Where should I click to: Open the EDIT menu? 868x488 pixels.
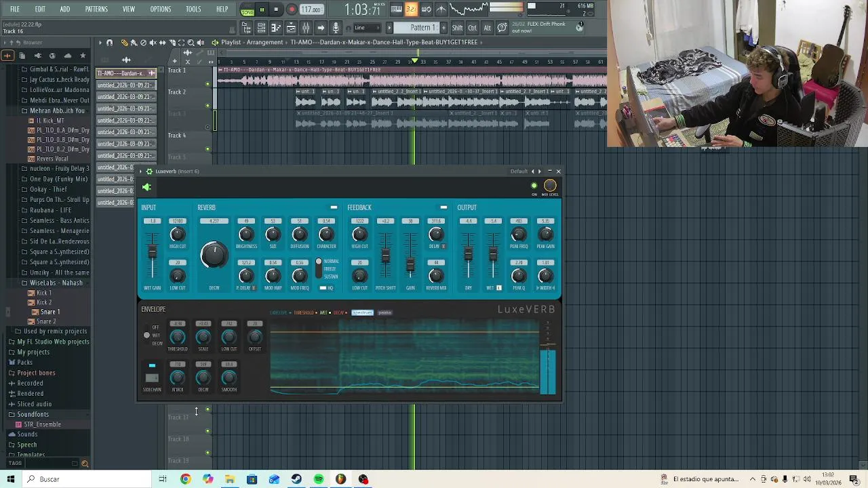[x=40, y=9]
